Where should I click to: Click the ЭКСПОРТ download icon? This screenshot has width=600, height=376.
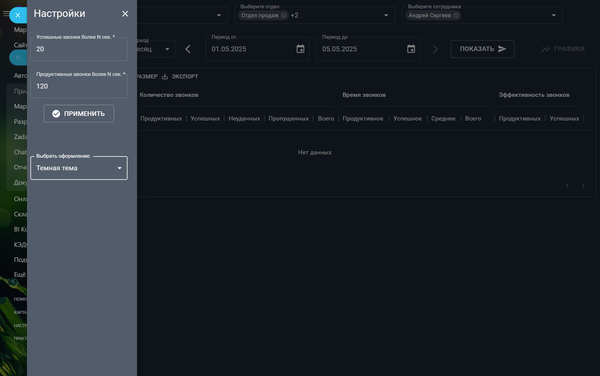165,77
